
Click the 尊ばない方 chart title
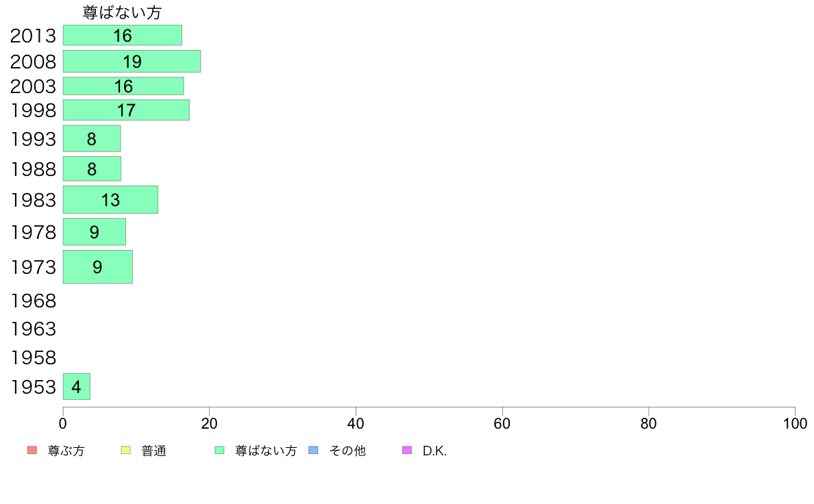[x=122, y=12]
